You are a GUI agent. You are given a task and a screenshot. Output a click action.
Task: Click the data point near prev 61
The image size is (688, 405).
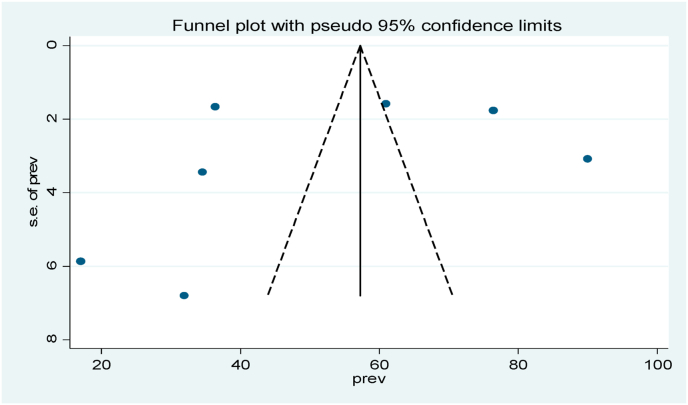[x=386, y=104]
